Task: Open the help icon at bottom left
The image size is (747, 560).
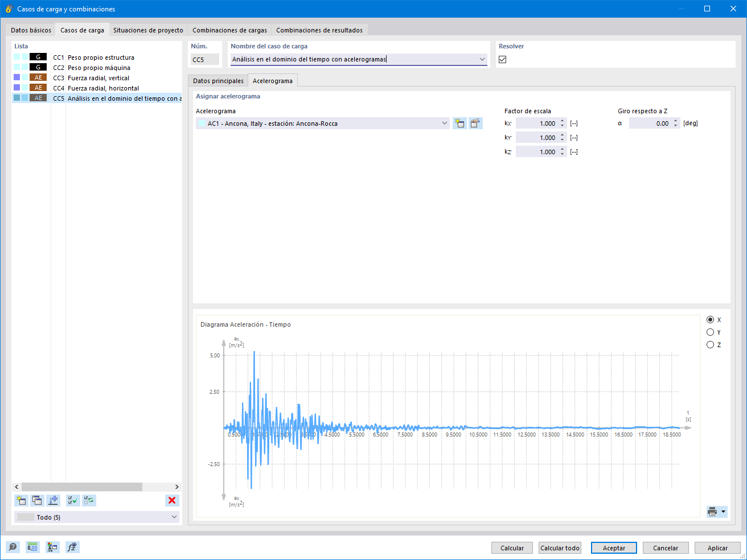Action: (13, 547)
